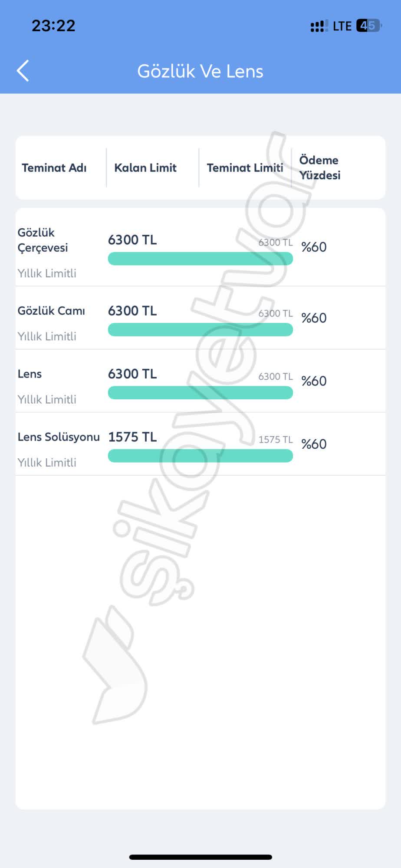Tap the cellular signal strength icon
The width and height of the screenshot is (401, 868).
click(319, 26)
